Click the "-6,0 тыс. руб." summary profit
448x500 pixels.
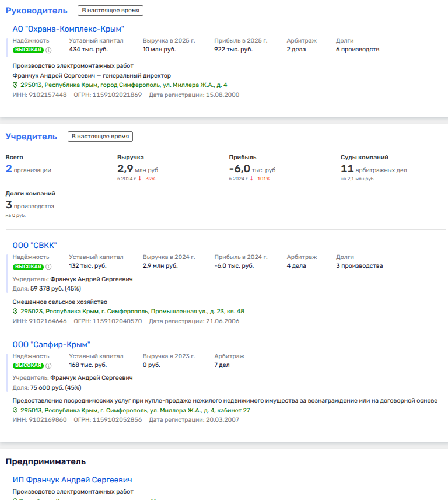click(x=253, y=169)
